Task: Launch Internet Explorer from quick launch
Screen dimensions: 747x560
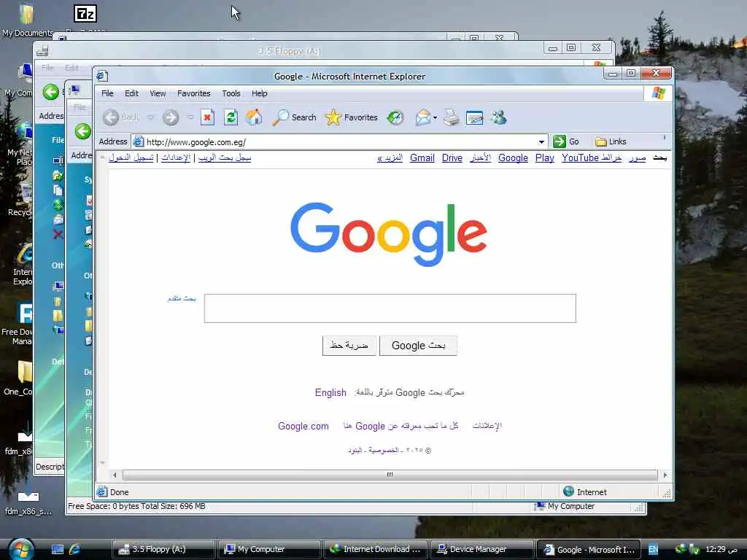Action: [x=74, y=549]
